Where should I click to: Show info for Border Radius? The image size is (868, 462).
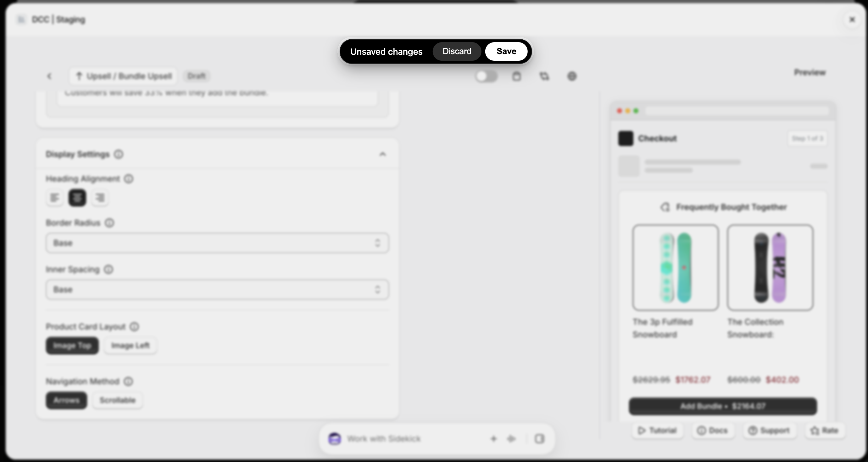coord(109,223)
